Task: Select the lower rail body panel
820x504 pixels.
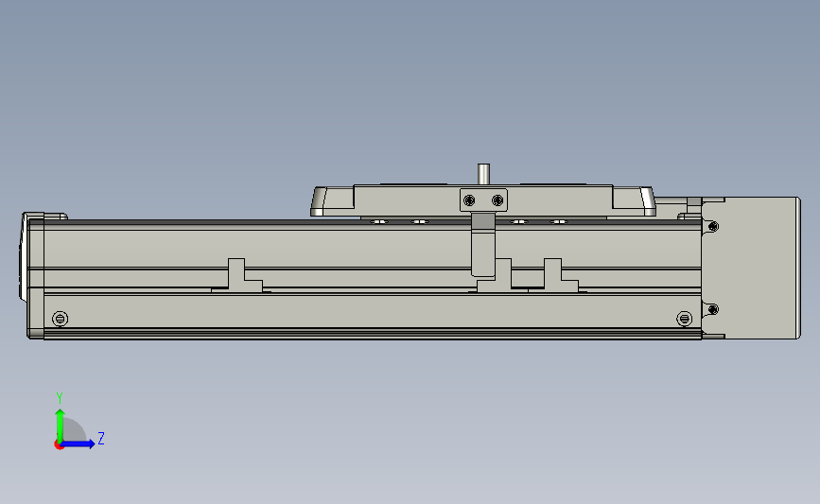Action: point(373,312)
